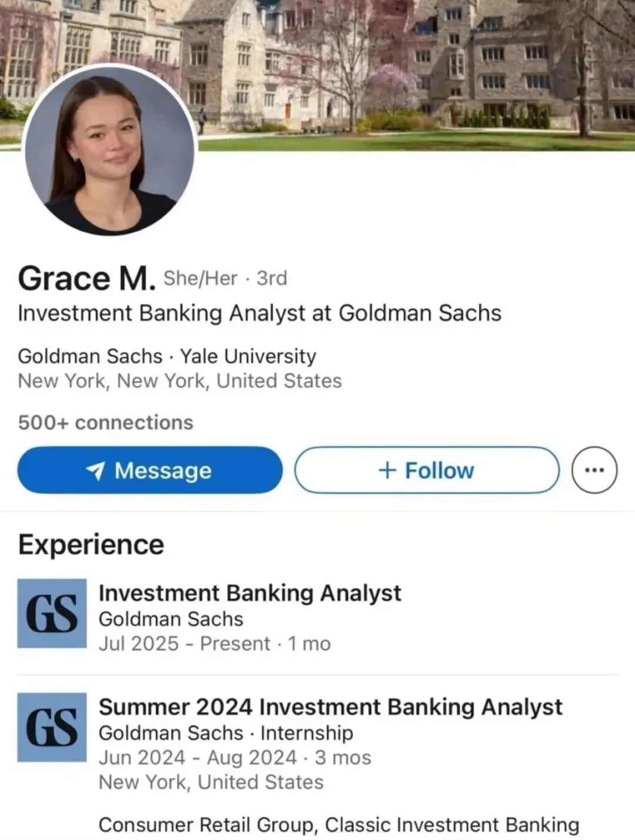
Task: Open the 500+ connections link
Action: (106, 422)
